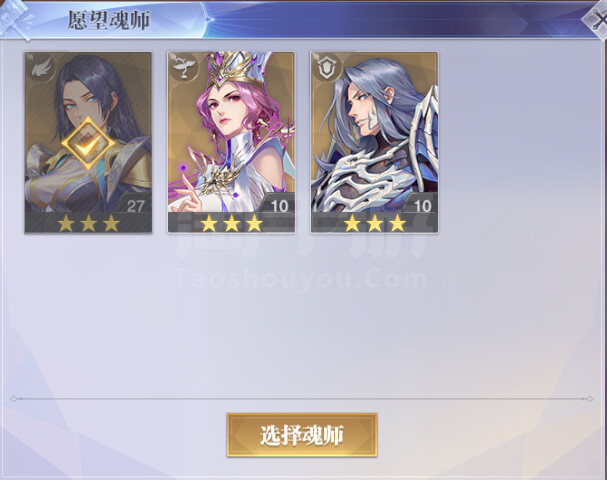607x480 pixels.
Task: Click the three stars under the purple-haired card
Action: pyautogui.click(x=231, y=223)
